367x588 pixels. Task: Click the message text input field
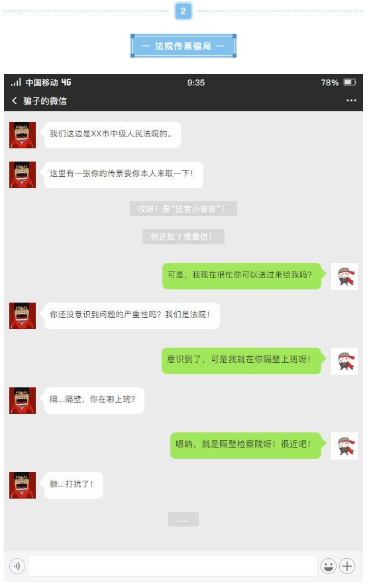click(173, 566)
